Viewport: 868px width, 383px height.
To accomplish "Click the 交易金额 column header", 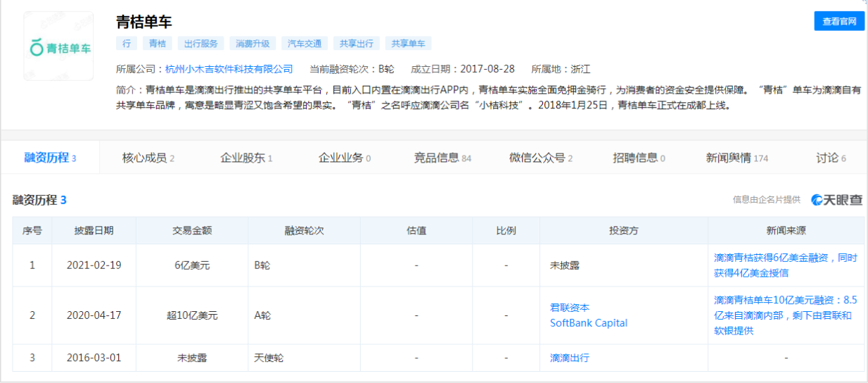I will [192, 231].
